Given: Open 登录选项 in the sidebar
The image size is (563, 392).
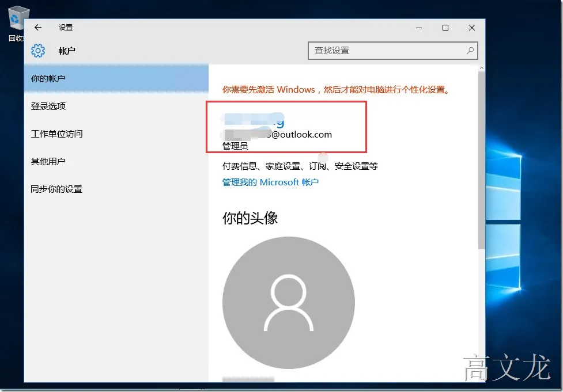Looking at the screenshot, I should pos(116,106).
